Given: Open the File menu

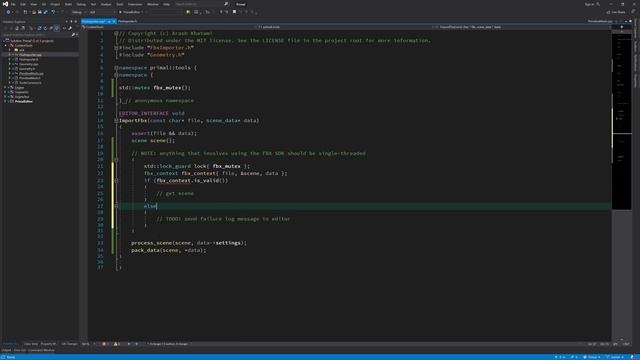Looking at the screenshot, I should 13,4.
